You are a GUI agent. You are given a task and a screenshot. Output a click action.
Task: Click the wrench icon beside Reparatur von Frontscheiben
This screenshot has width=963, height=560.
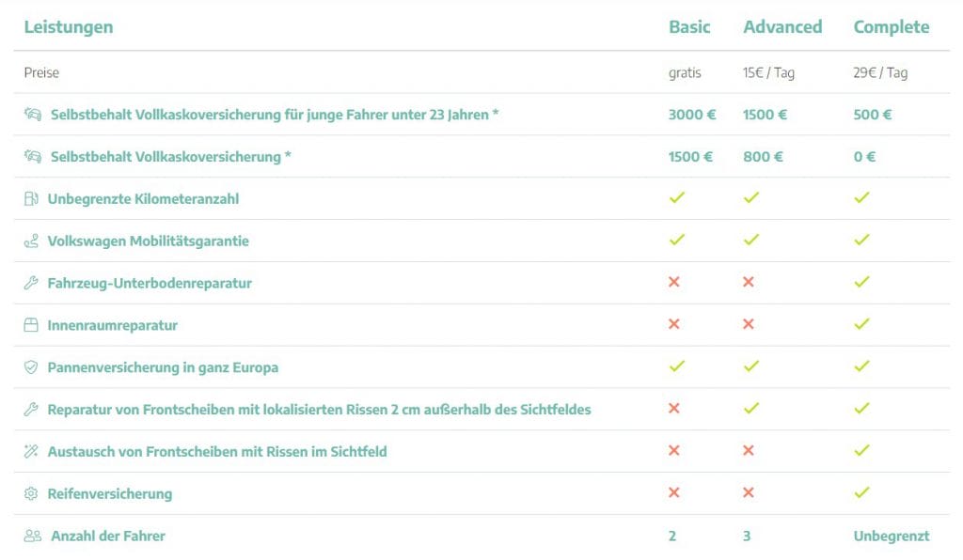[x=31, y=409]
